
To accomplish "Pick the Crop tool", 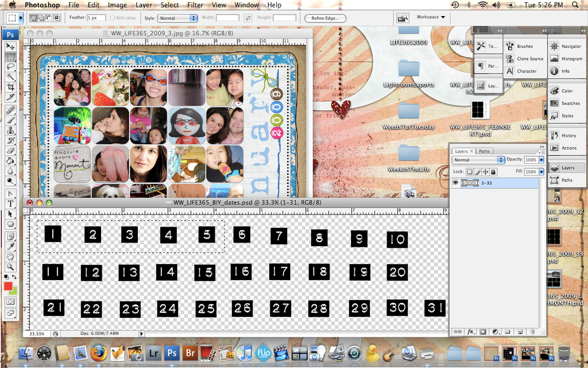I will point(10,87).
